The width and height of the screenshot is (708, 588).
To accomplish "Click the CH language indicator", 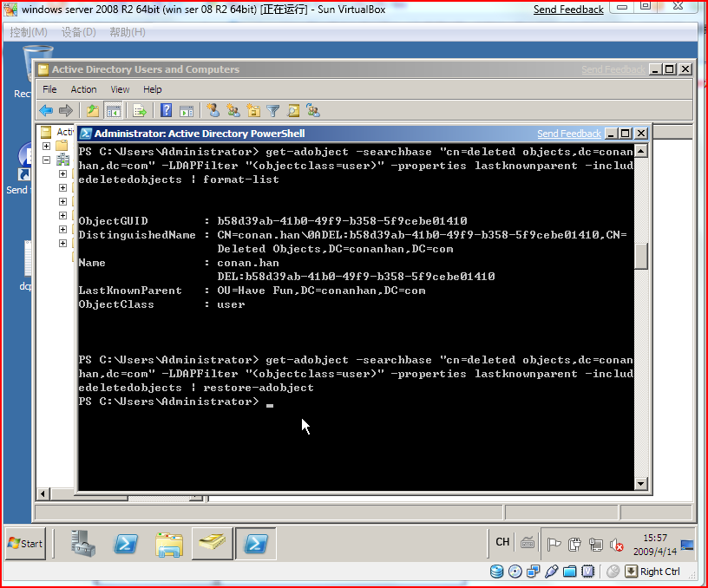I will [x=502, y=542].
